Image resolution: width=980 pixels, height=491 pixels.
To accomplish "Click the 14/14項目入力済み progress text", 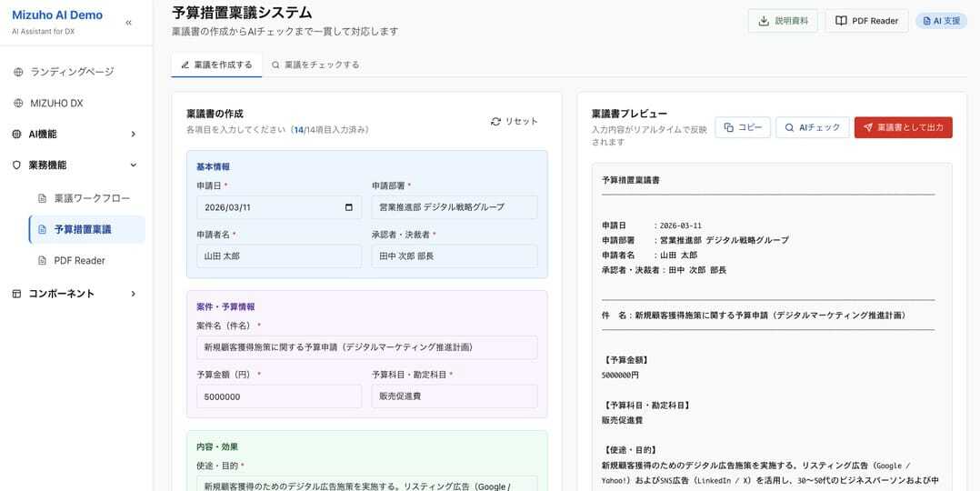I will tap(331, 130).
